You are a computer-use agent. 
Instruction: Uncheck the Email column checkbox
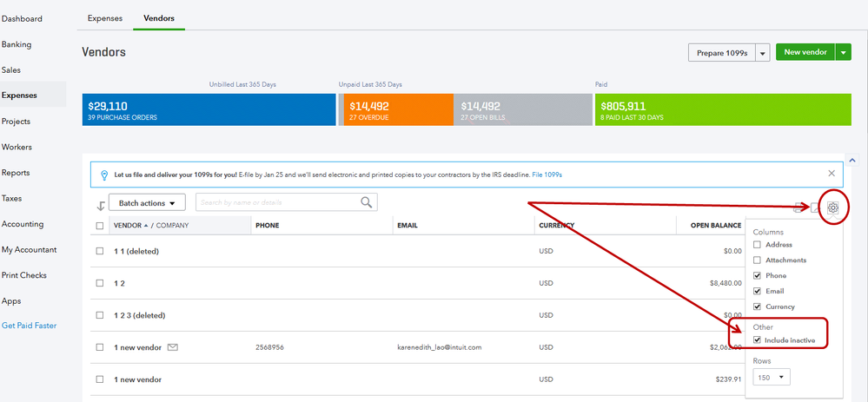coord(758,291)
